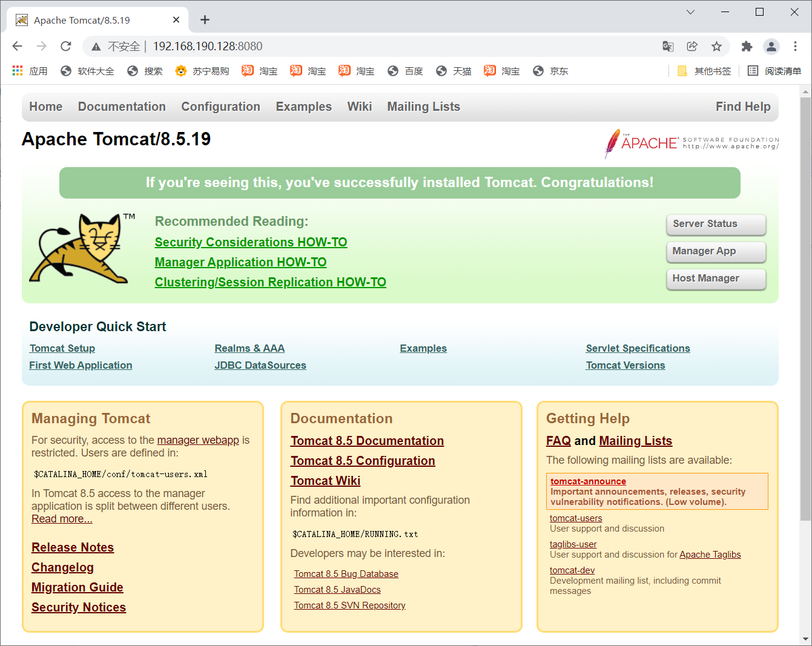The height and width of the screenshot is (646, 812).
Task: Open the Release Notes link
Action: [73, 547]
